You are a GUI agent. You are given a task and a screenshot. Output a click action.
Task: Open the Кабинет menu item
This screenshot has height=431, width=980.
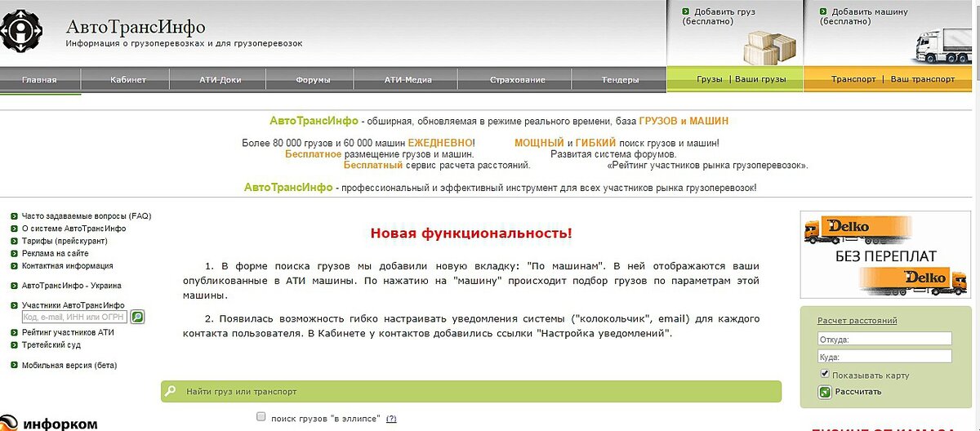coord(128,79)
